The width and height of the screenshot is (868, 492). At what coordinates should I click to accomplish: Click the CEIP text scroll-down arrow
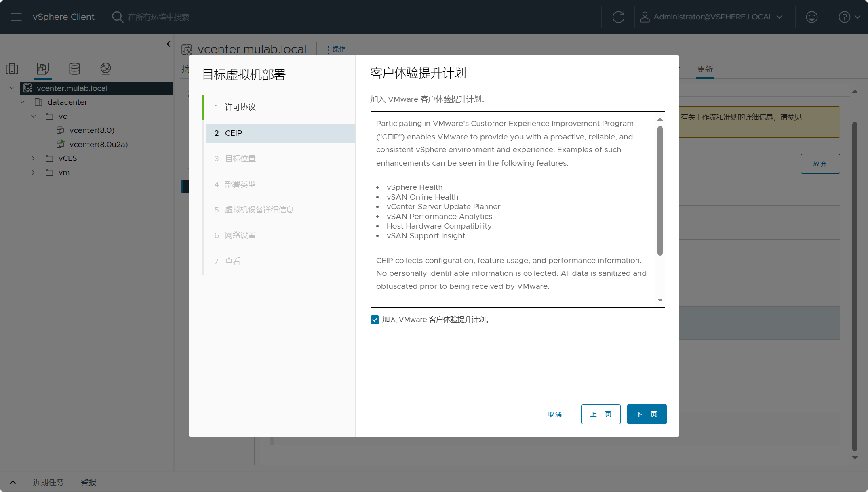tap(660, 300)
